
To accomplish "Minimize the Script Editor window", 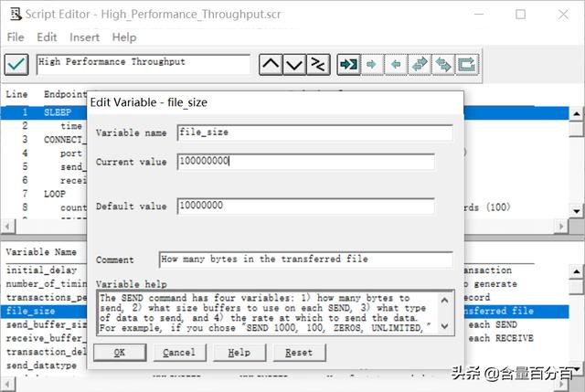I will pyautogui.click(x=479, y=15).
